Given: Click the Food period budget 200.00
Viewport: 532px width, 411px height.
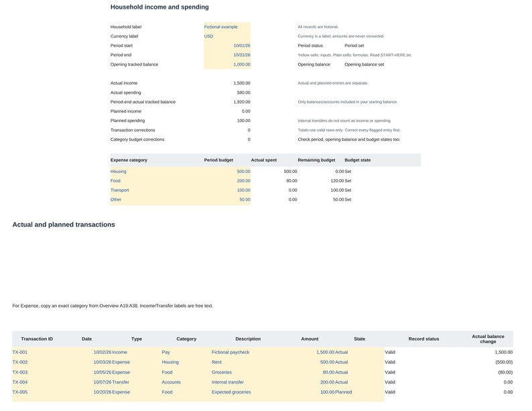Looking at the screenshot, I should point(227,181).
